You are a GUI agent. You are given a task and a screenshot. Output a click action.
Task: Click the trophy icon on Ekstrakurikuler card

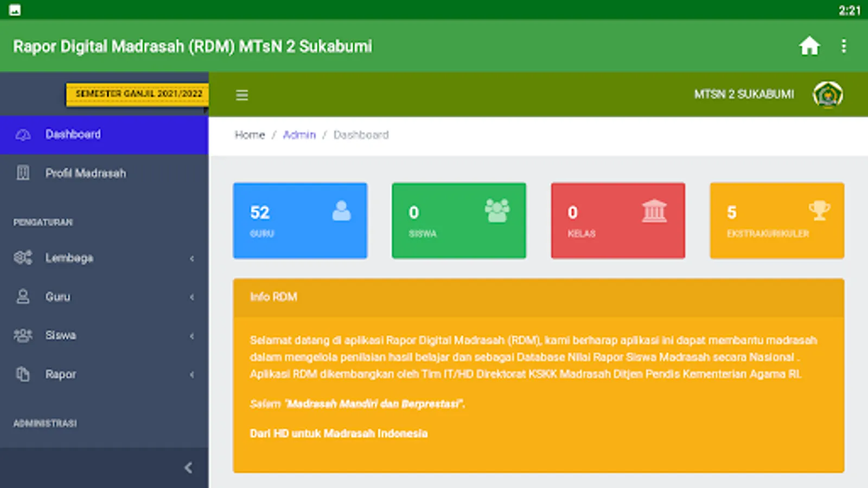tap(819, 210)
